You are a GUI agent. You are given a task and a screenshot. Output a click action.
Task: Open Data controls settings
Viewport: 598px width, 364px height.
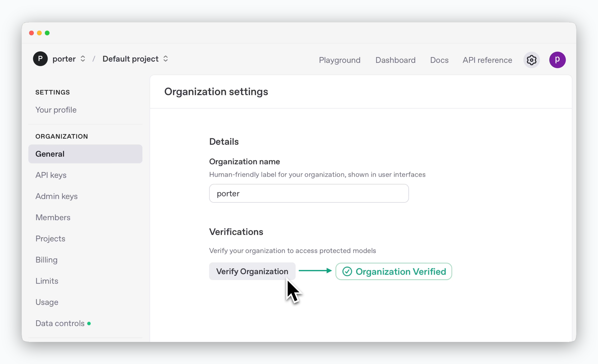(60, 323)
